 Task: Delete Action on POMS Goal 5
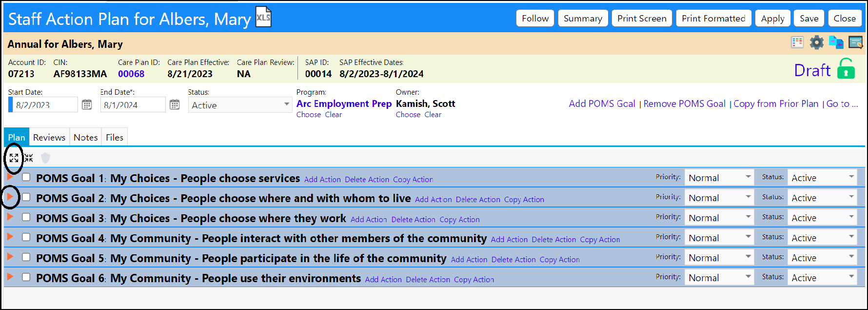513,259
